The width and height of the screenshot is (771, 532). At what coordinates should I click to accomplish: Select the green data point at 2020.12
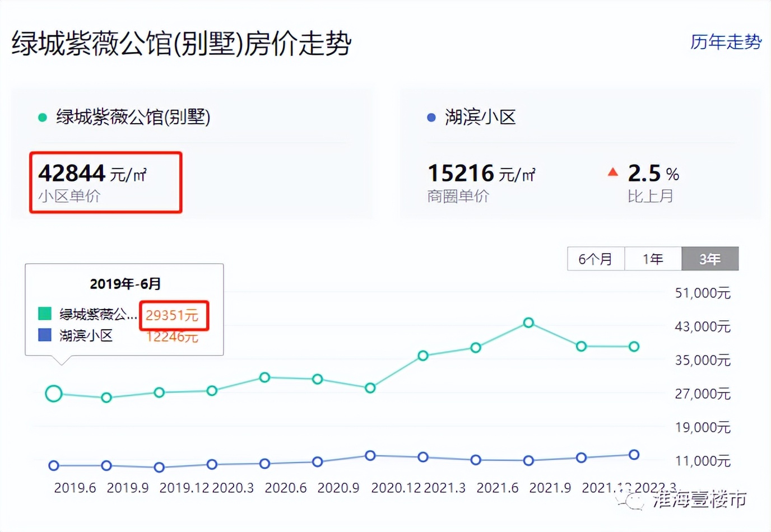370,388
